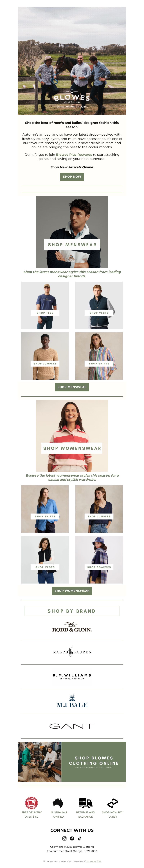
Task: Click the Australian Owned map icon
Action: (58, 803)
